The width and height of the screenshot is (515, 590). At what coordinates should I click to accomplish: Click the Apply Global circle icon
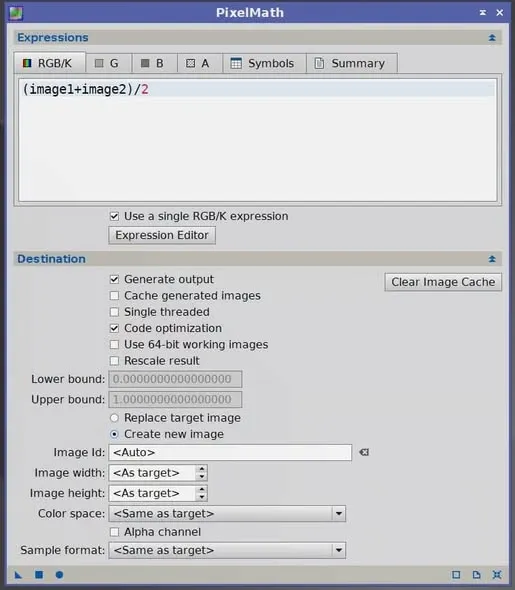coord(59,575)
